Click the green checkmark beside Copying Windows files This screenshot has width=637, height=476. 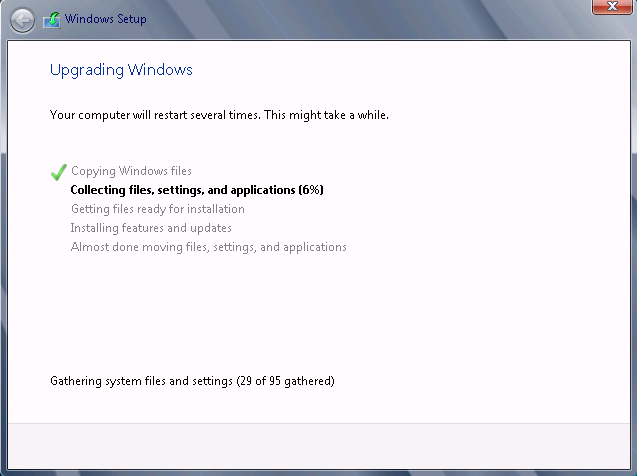[x=59, y=172]
